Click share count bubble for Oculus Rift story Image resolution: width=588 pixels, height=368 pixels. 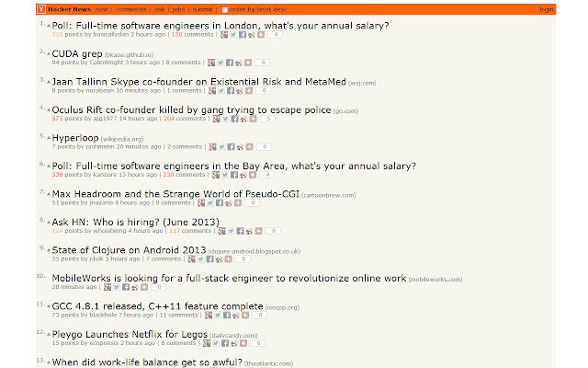click(268, 119)
